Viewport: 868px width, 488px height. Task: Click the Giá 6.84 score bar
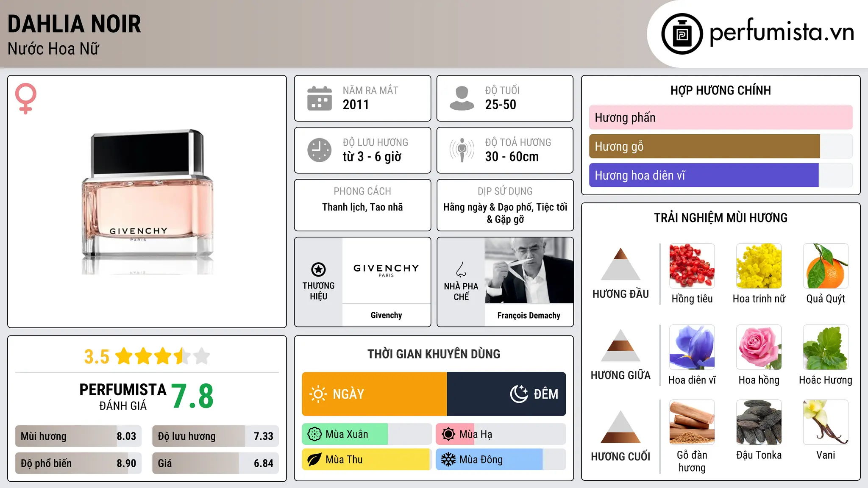point(215,463)
